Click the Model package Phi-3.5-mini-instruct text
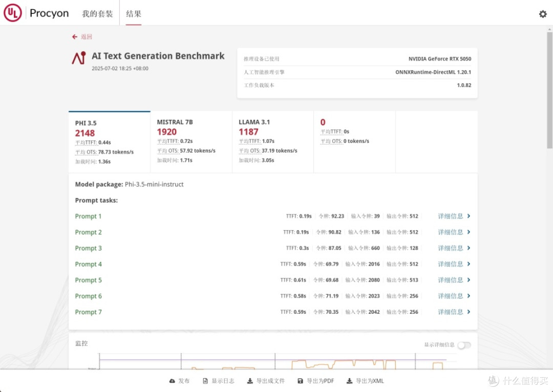The height and width of the screenshot is (392, 553). tap(129, 184)
